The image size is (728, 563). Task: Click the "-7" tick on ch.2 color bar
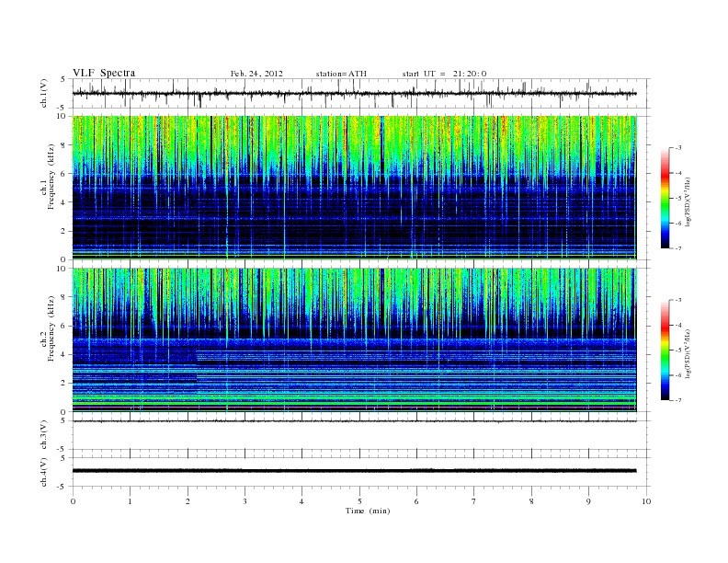point(678,400)
